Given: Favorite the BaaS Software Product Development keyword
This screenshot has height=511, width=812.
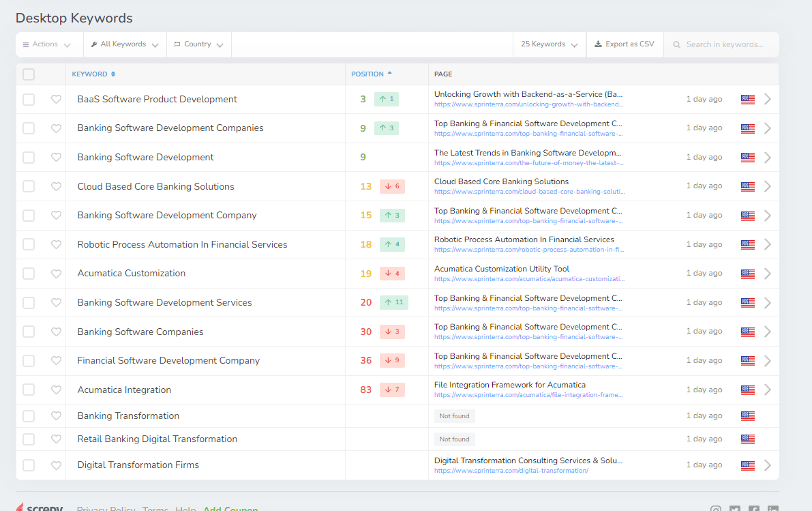Looking at the screenshot, I should point(56,99).
